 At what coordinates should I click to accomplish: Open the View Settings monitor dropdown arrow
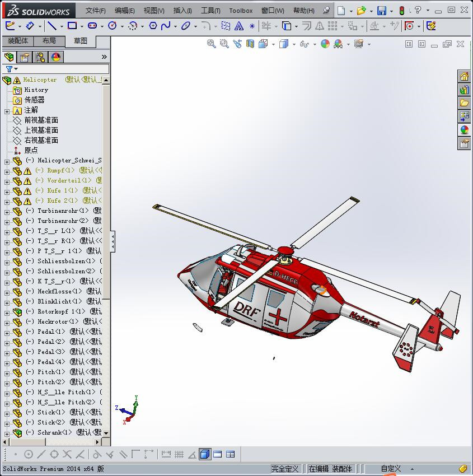click(369, 44)
